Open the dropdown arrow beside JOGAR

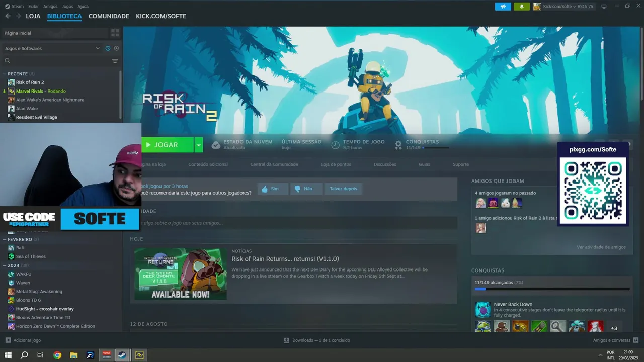199,145
